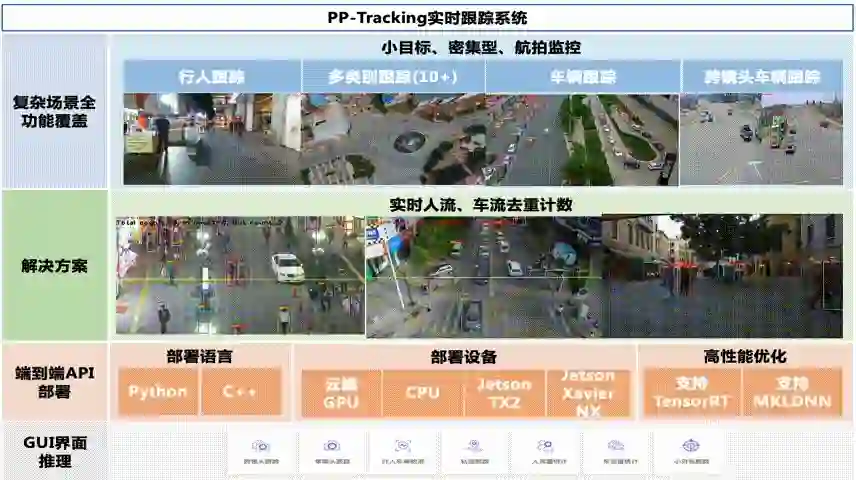The width and height of the screenshot is (856, 480).
Task: Select the 跨镜头车辆跟踪 header tab
Action: [762, 76]
